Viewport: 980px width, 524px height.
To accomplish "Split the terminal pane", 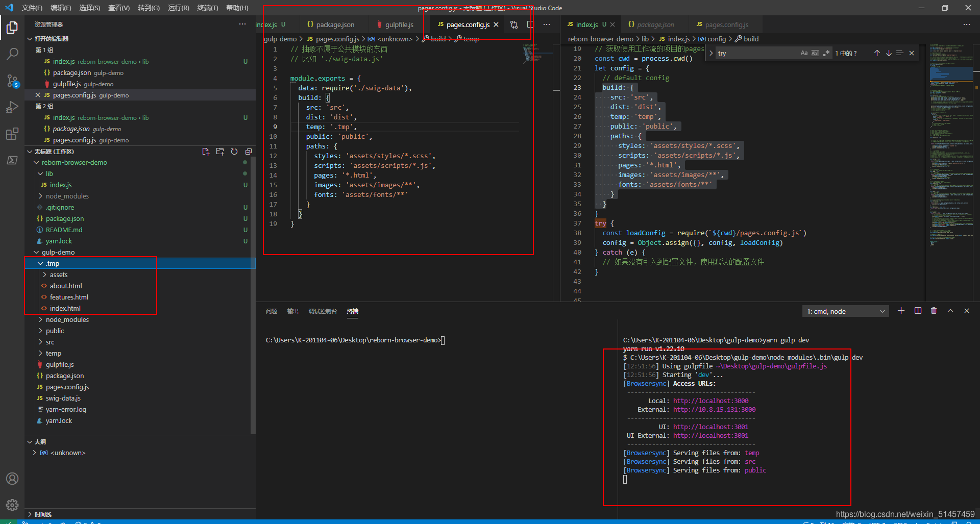I will [918, 311].
